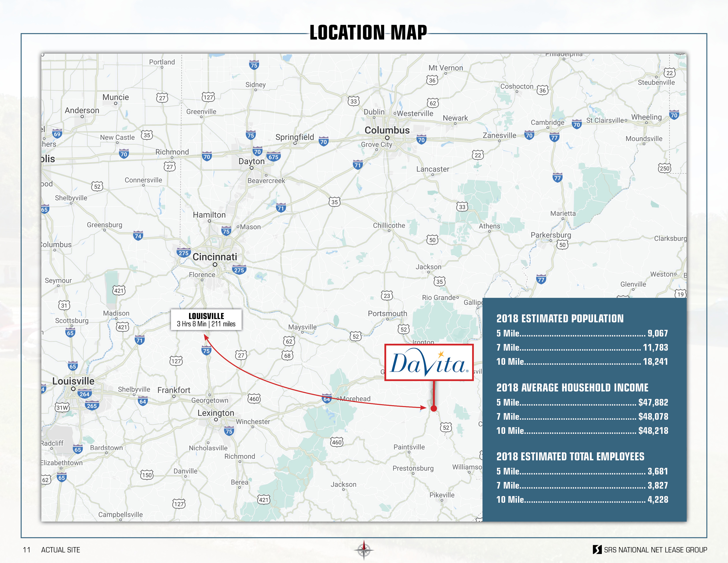Click the Frankfort city label
Image resolution: width=728 pixels, height=563 pixels.
point(174,390)
